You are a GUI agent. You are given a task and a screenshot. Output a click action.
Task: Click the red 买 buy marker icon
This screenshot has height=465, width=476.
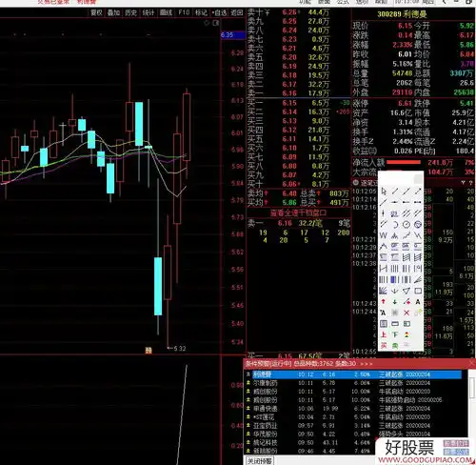tap(384, 345)
